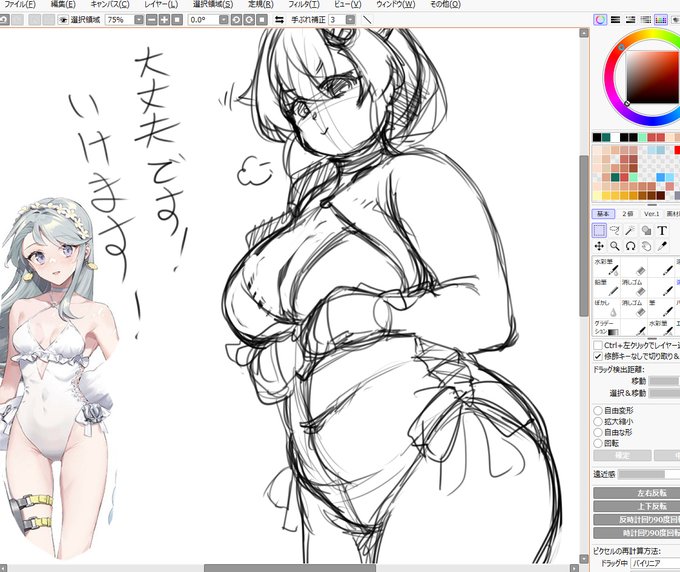Image resolution: width=680 pixels, height=572 pixels.
Task: Open the rotation angle dropdown
Action: [x=223, y=20]
